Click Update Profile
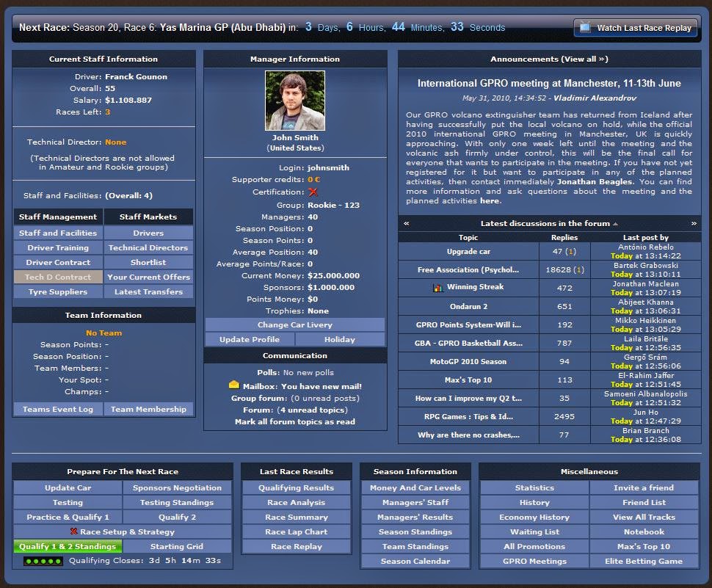The width and height of the screenshot is (712, 588). [x=250, y=339]
